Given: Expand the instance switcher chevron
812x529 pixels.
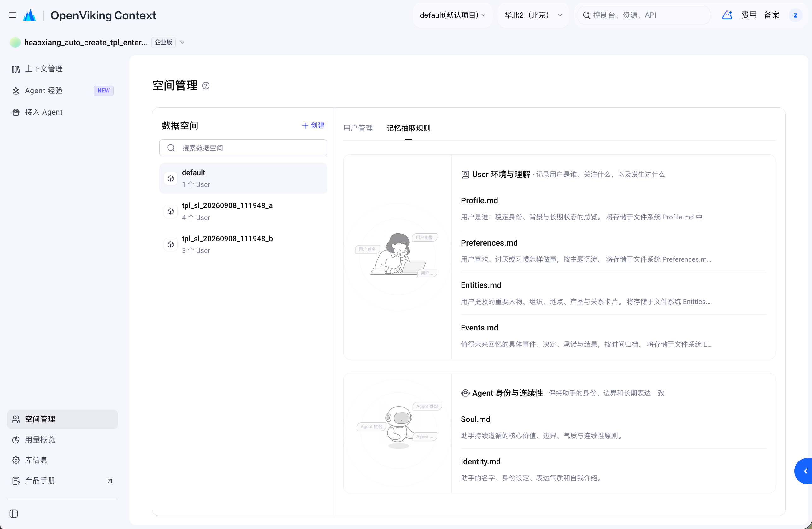Looking at the screenshot, I should pyautogui.click(x=182, y=43).
